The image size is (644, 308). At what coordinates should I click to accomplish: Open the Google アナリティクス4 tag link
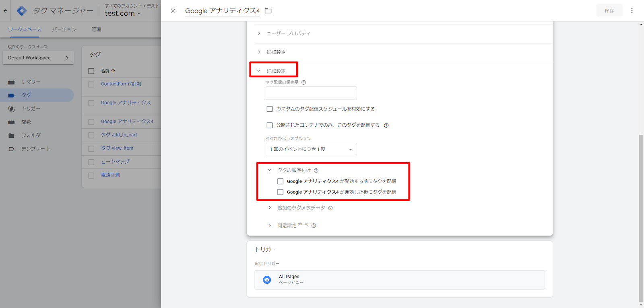tap(127, 121)
